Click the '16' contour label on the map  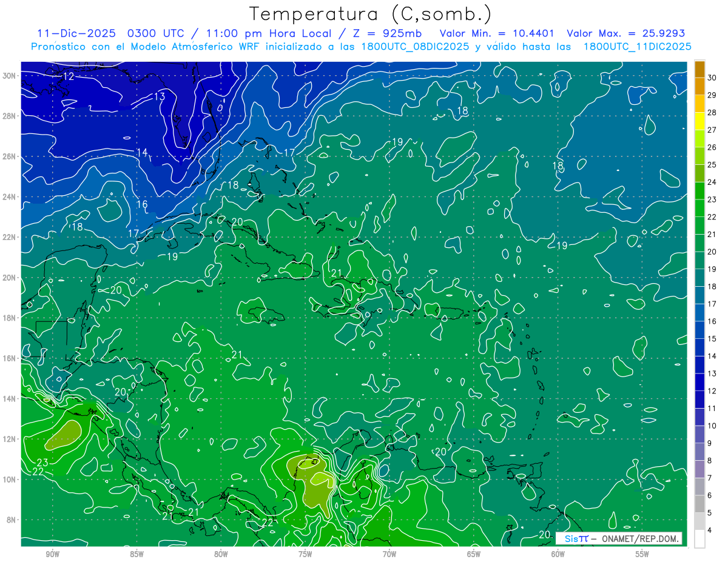[x=142, y=204]
